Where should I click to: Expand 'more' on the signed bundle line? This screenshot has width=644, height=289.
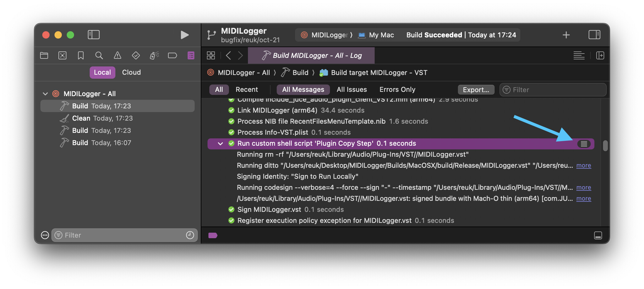click(583, 199)
